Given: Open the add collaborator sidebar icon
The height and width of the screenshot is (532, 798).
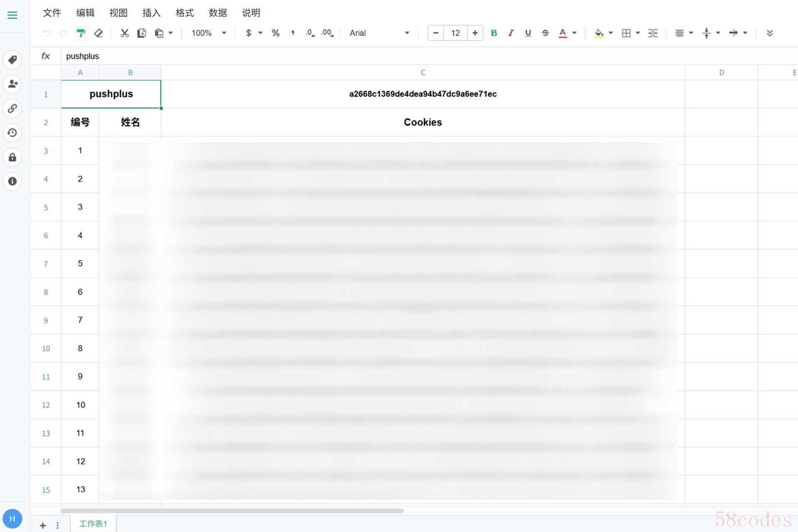Looking at the screenshot, I should coord(12,84).
